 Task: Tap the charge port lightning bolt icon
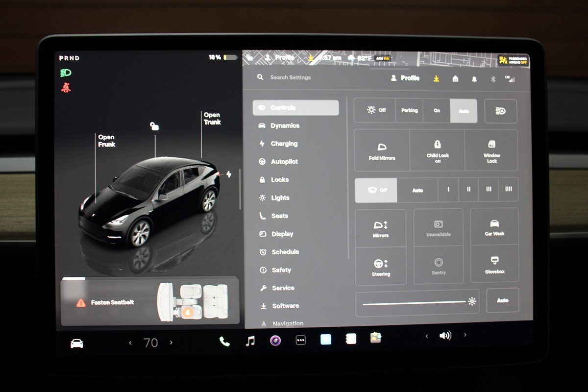229,174
